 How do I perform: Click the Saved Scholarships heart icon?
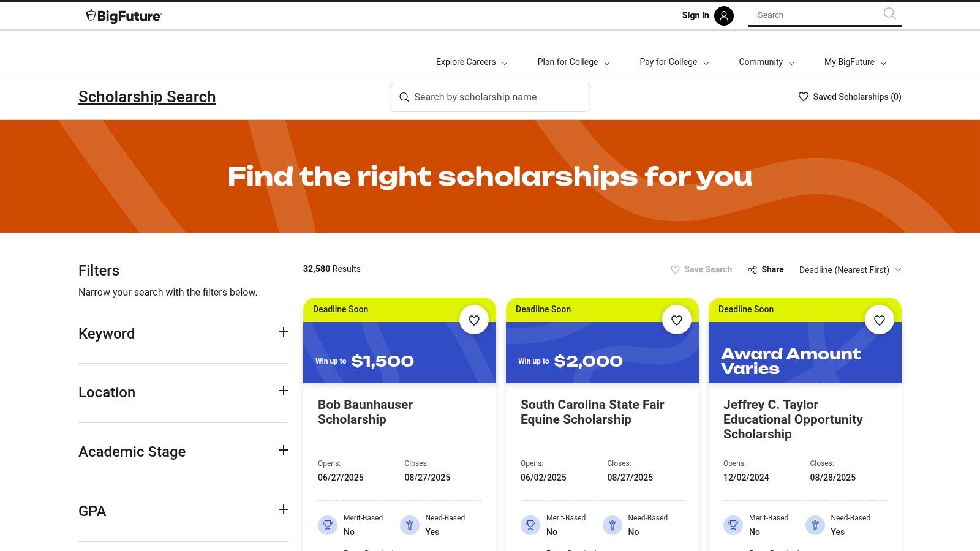click(x=802, y=96)
